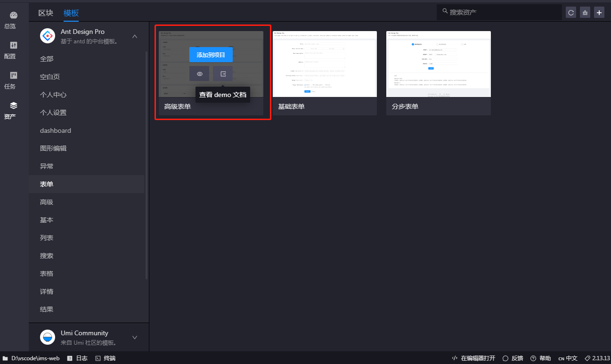Click the clear cache icon beside refresh
This screenshot has width=611, height=364.
[x=585, y=13]
